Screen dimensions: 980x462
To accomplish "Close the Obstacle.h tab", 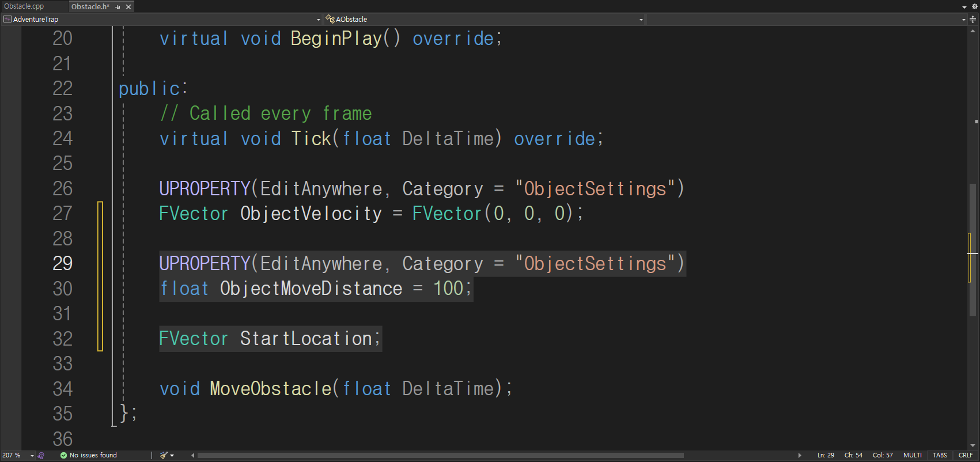I will click(128, 7).
